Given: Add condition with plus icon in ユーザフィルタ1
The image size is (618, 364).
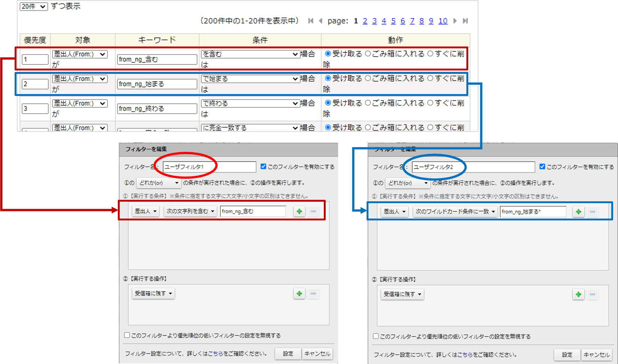Looking at the screenshot, I should coord(299,211).
